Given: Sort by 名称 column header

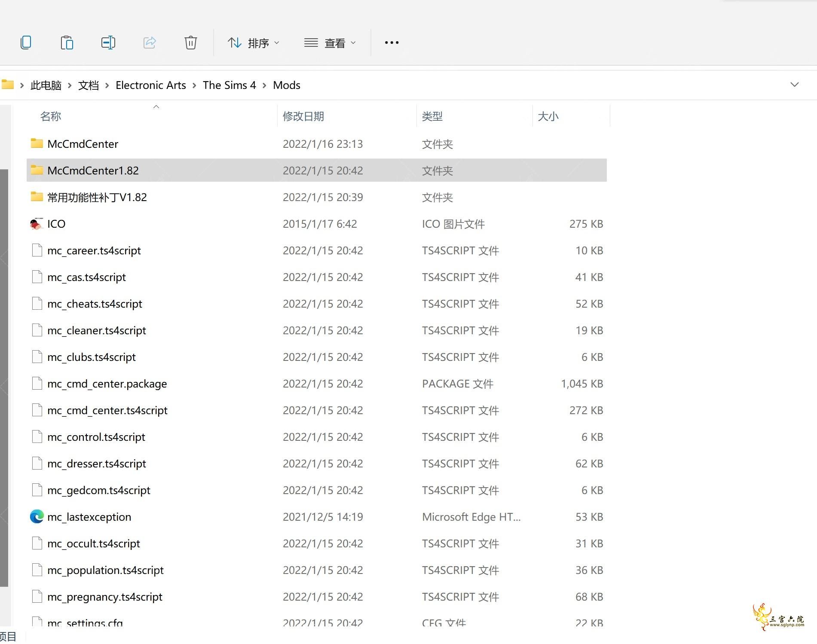Looking at the screenshot, I should 51,116.
